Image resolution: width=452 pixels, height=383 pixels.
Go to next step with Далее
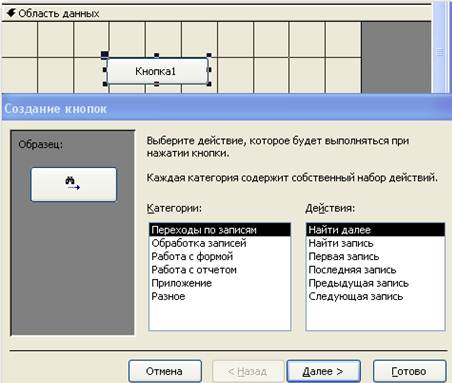[323, 371]
